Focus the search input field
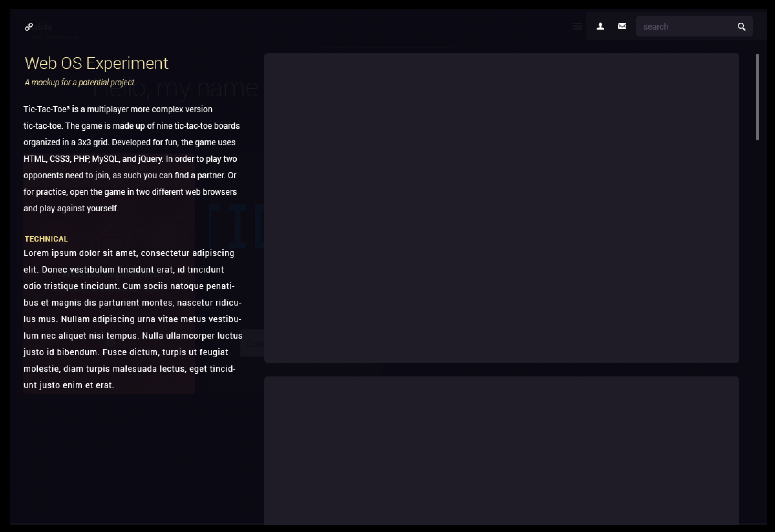Image resolution: width=775 pixels, height=532 pixels. click(x=685, y=26)
